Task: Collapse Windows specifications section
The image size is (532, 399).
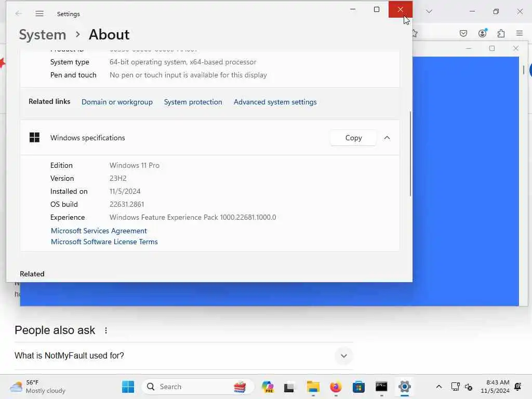Action: pyautogui.click(x=387, y=138)
